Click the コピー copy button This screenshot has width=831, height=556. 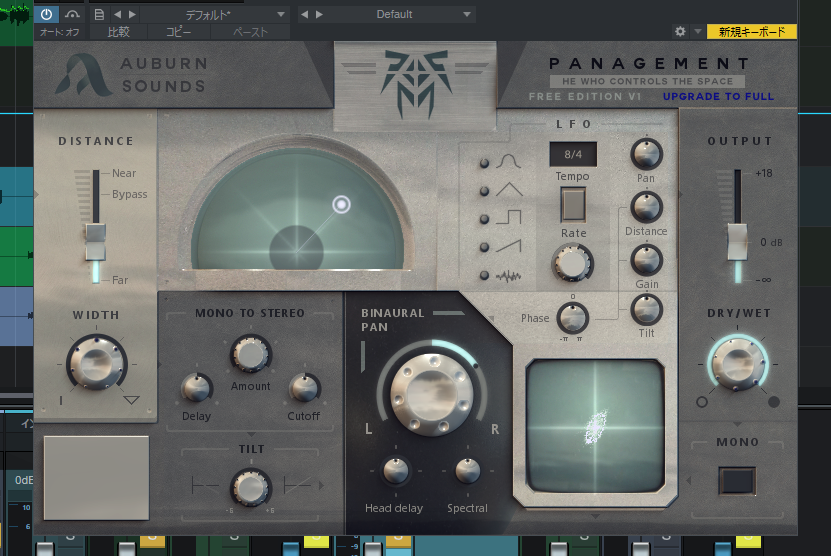click(179, 32)
